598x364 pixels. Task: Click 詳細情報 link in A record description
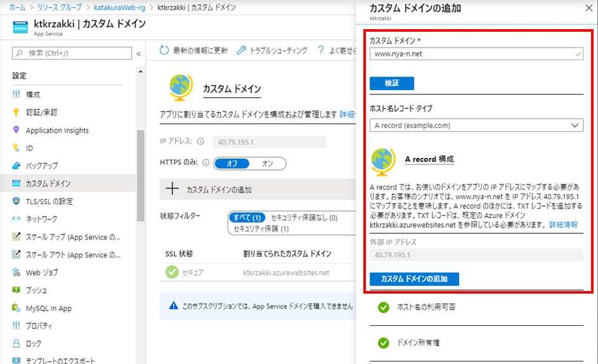pos(563,224)
